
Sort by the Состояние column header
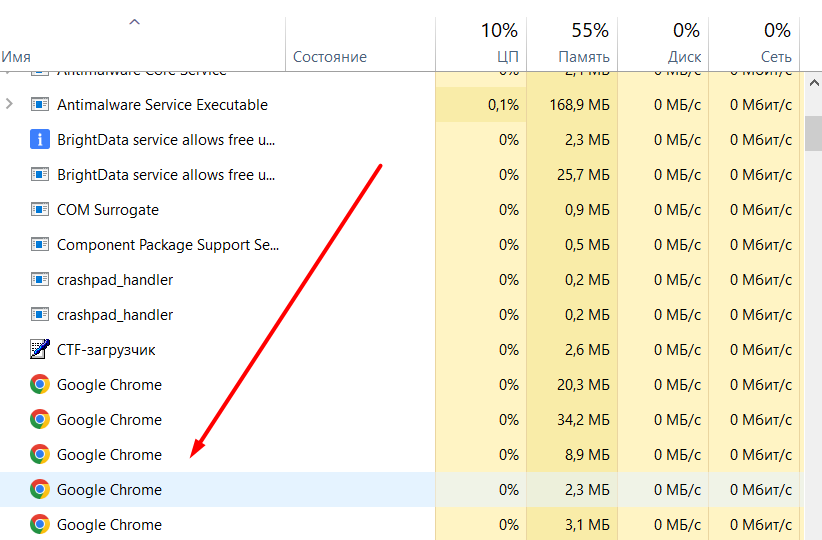click(330, 57)
